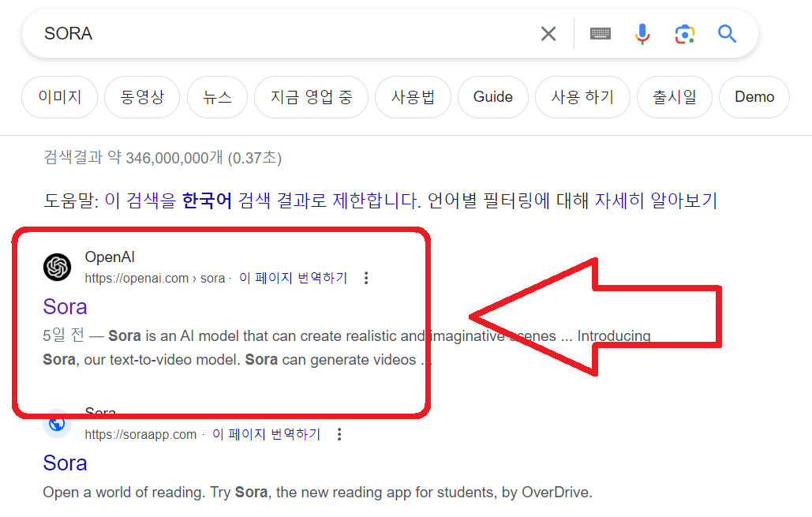Translate the openai.com page link

pos(293,278)
